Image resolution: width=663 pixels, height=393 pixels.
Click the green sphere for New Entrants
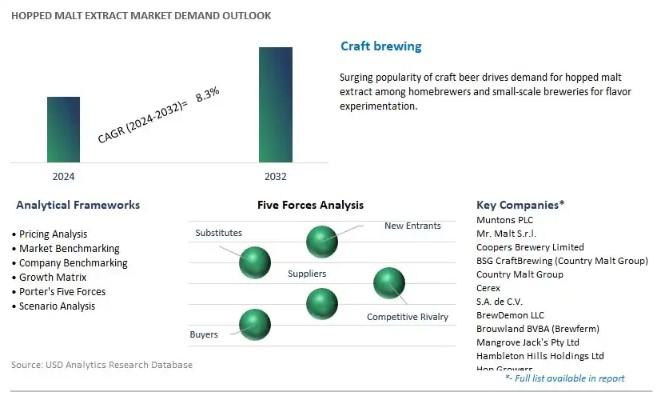[x=322, y=242]
